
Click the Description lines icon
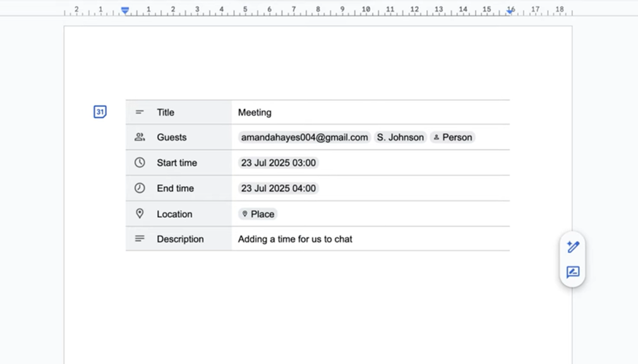point(140,238)
